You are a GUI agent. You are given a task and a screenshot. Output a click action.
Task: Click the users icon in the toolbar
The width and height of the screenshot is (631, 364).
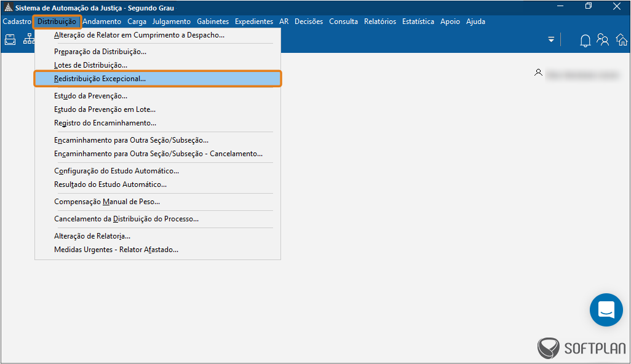(x=603, y=39)
